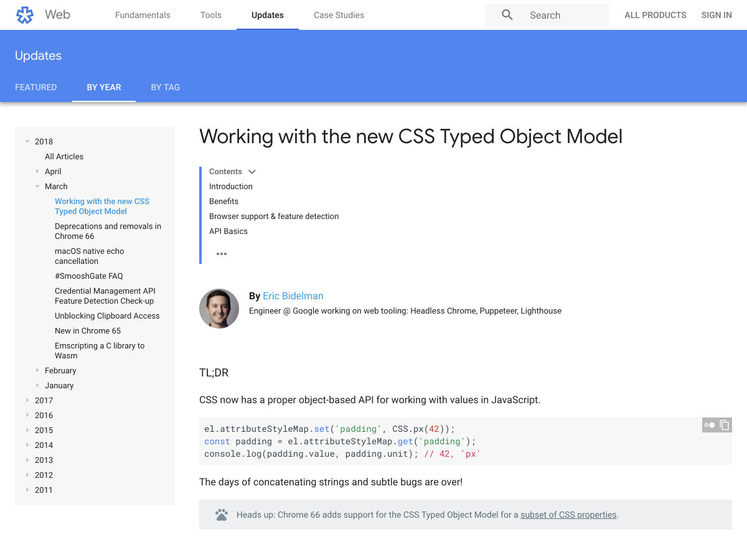Collapse the March section arrow
The height and width of the screenshot is (560, 747).
(x=37, y=186)
